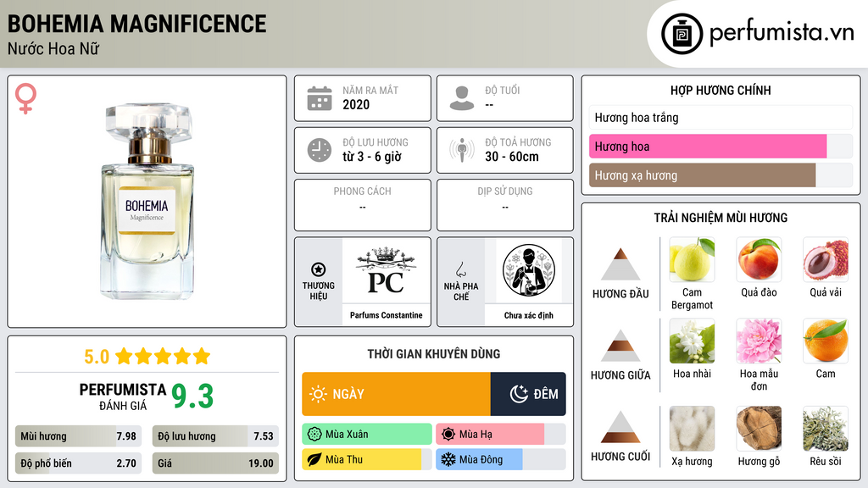Viewport: 868px width, 488px height.
Task: Select the Xạ hương musk note image
Action: tap(692, 429)
